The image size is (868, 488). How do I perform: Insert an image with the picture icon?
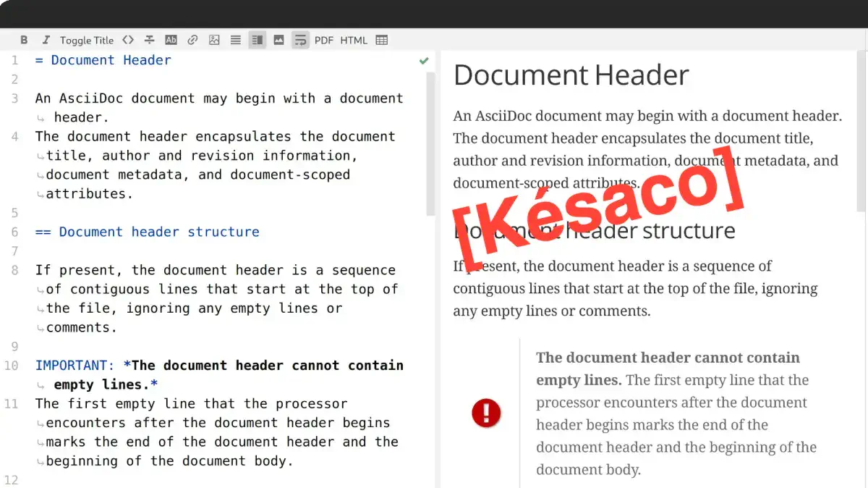[x=214, y=40]
